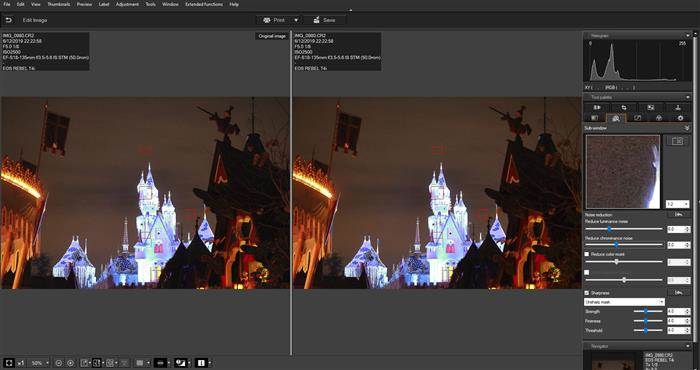The height and width of the screenshot is (370, 700).
Task: Open the Tools menu
Action: 150,4
